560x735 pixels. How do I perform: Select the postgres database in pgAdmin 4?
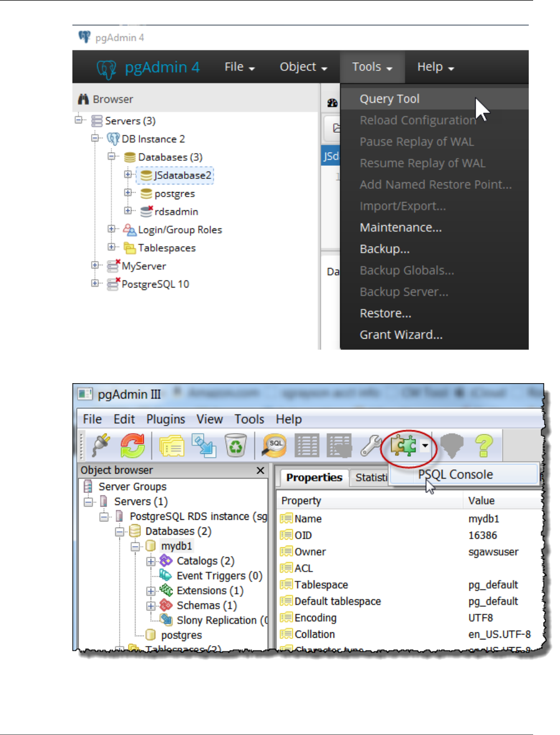(x=174, y=193)
